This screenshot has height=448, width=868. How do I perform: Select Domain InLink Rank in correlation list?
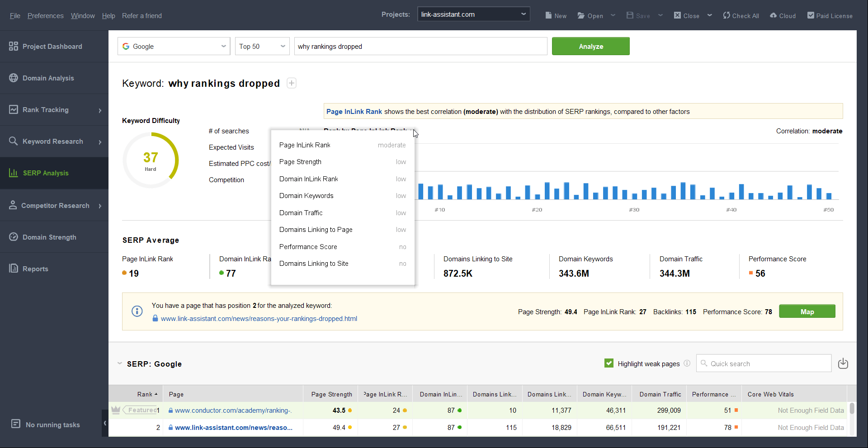coord(343,179)
